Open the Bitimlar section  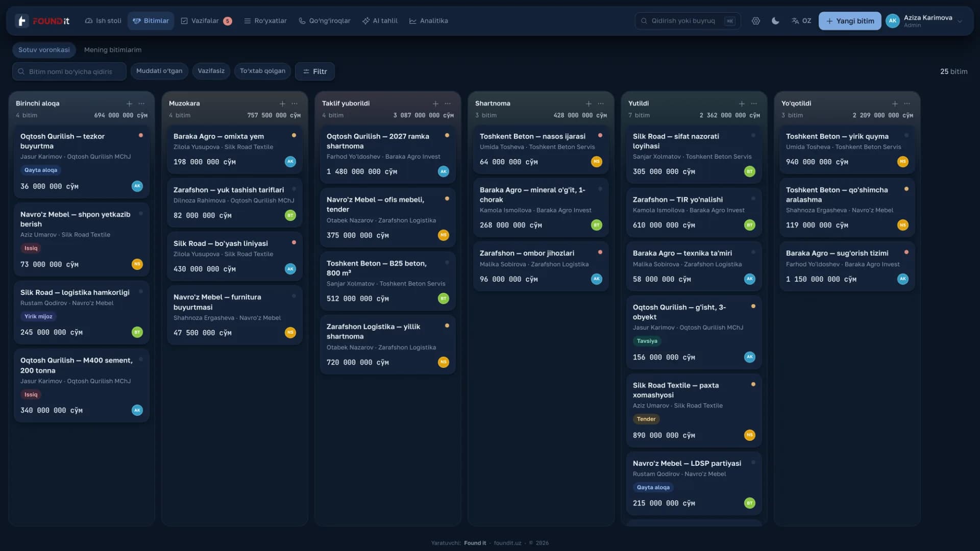point(151,21)
